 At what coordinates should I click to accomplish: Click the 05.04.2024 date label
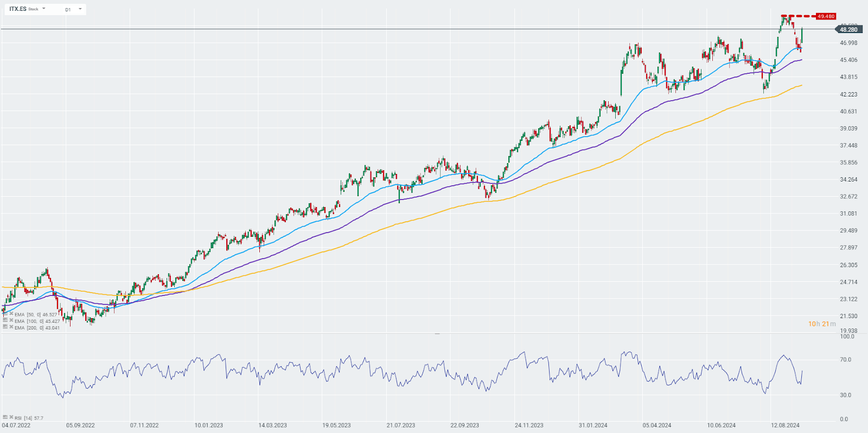pos(657,425)
